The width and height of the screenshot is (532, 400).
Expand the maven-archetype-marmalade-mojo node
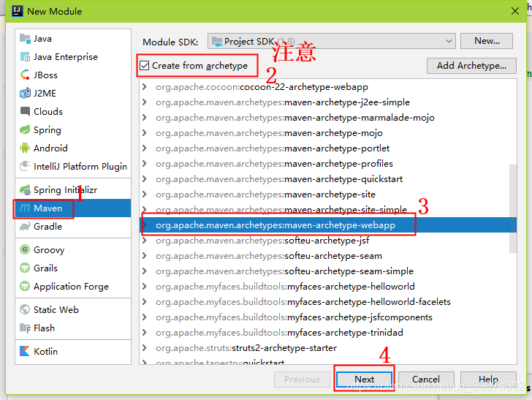pyautogui.click(x=145, y=118)
